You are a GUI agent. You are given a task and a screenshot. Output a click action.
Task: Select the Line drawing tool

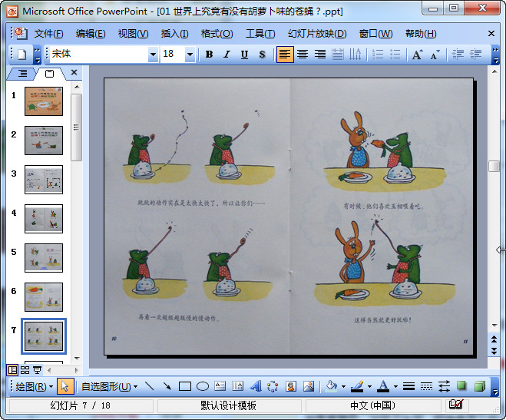150,386
